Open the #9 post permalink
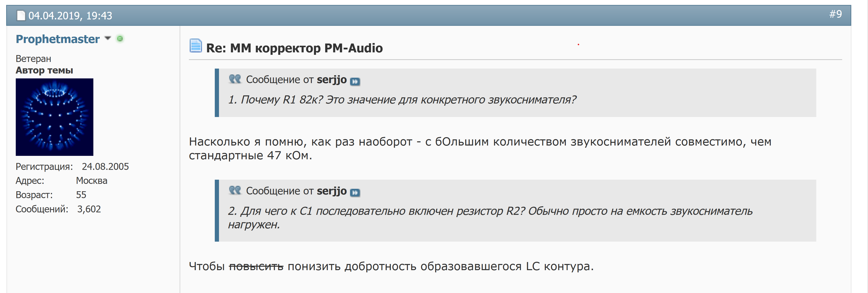Viewport: 868px width, 293px height. point(835,14)
